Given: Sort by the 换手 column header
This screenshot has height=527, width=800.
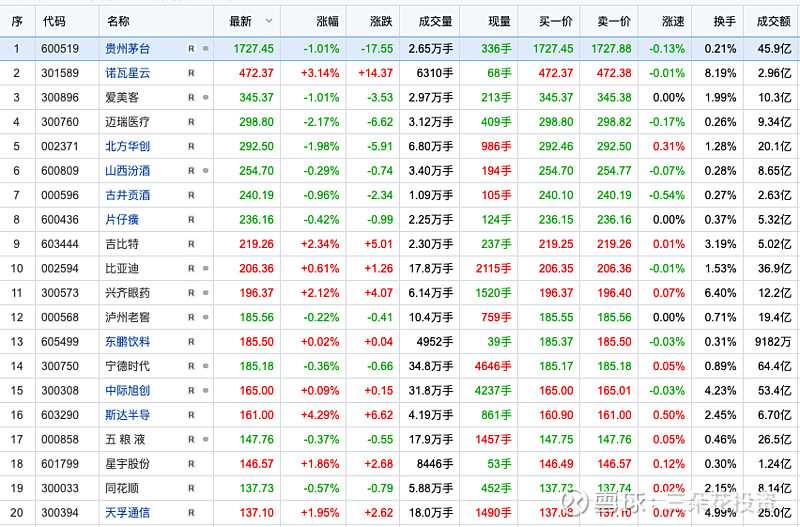Looking at the screenshot, I should tap(724, 21).
